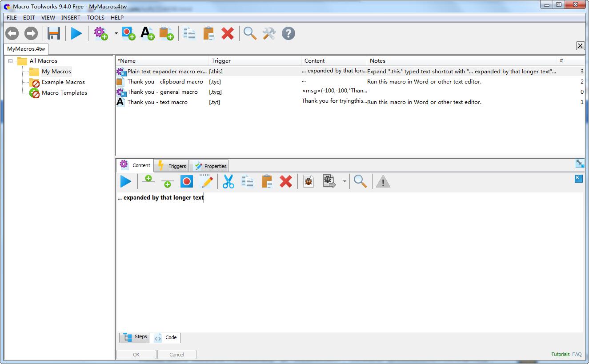Search macro code with editor magnifier
This screenshot has width=589, height=364.
[361, 181]
